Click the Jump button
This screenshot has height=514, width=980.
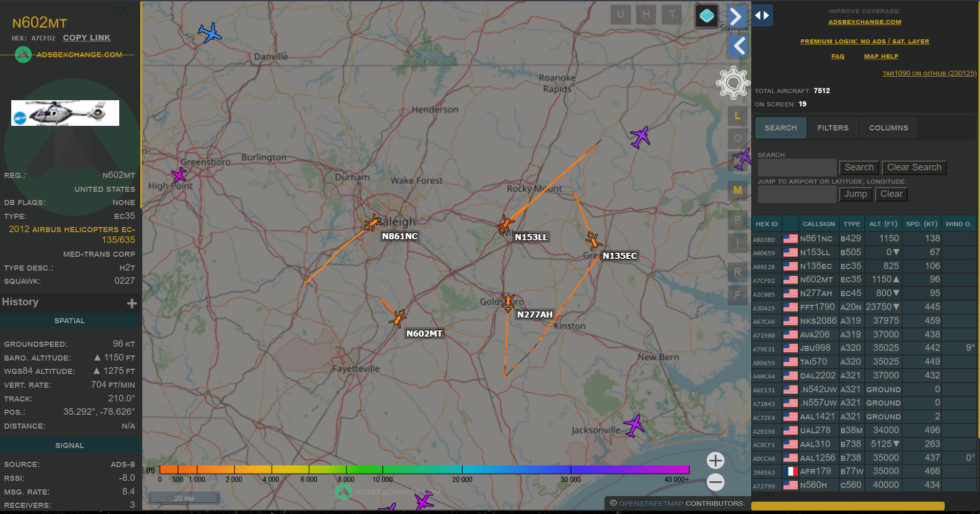point(856,194)
